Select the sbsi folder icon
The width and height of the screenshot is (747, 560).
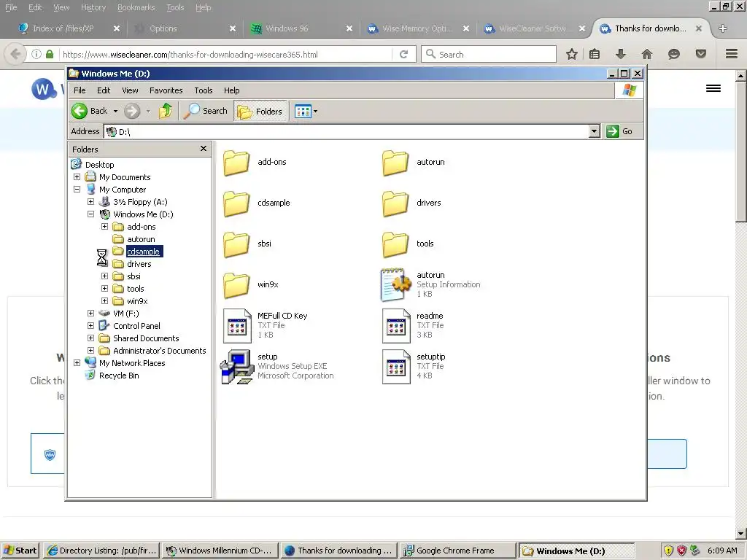click(x=236, y=244)
